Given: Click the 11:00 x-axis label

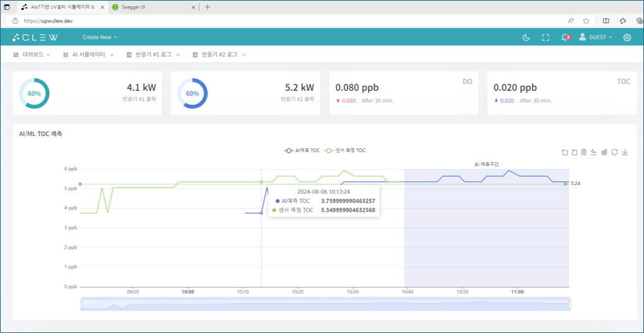Looking at the screenshot, I should 517,292.
